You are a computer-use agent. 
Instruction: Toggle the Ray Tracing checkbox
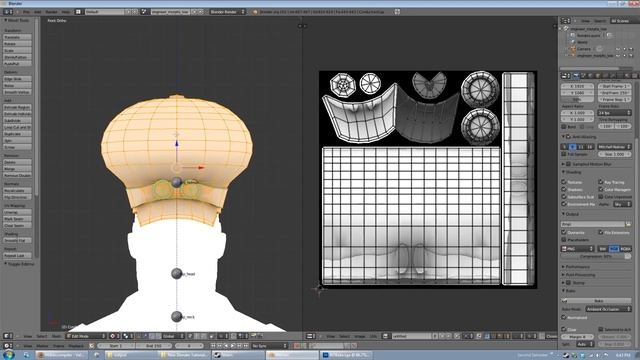click(x=600, y=182)
